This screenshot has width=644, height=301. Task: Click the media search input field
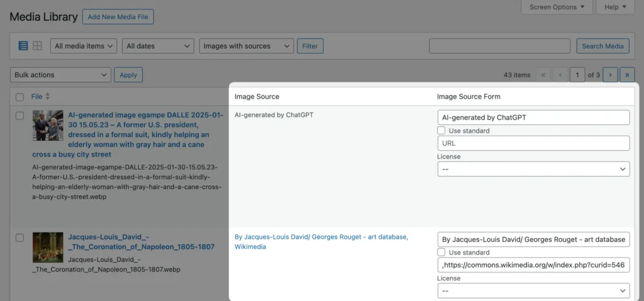499,46
